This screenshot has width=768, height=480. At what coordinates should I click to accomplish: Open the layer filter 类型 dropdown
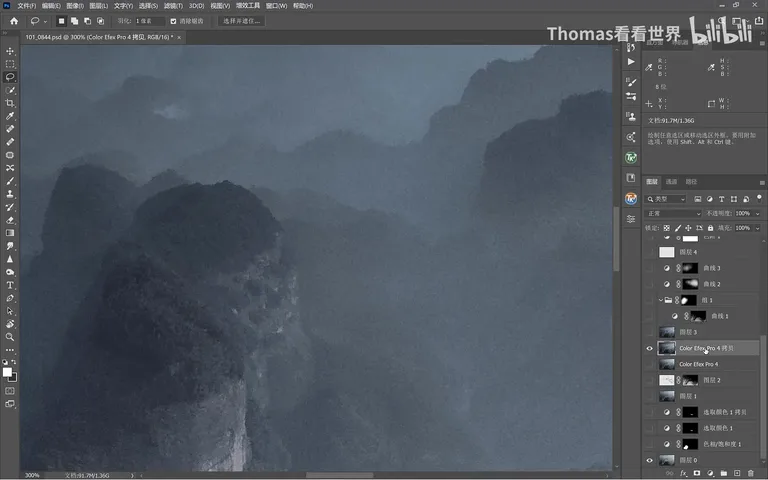point(666,199)
